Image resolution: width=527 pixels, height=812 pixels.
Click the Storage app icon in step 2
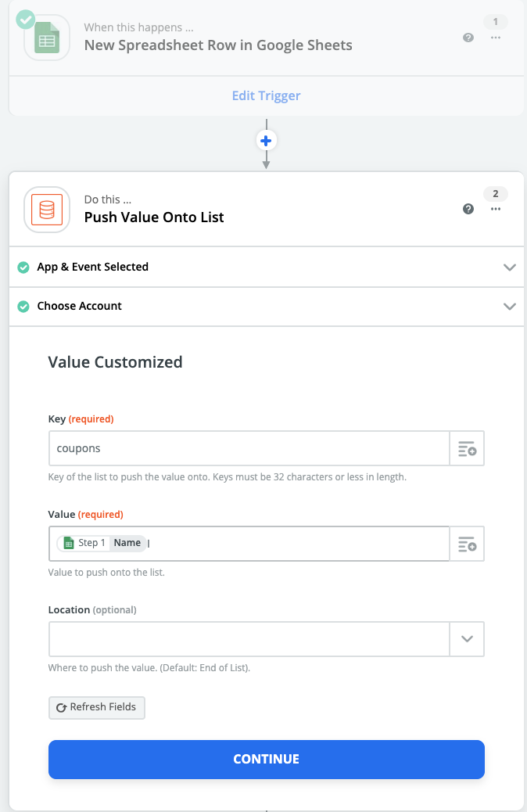(x=47, y=209)
